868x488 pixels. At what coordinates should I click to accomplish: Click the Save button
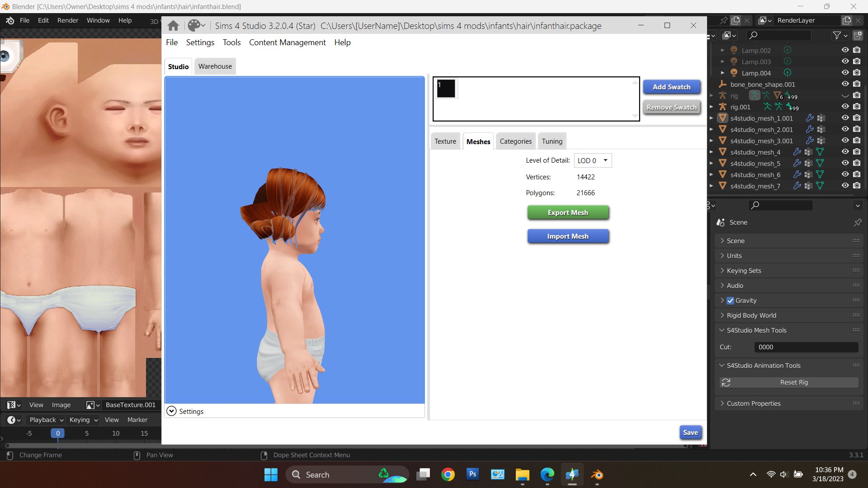pyautogui.click(x=690, y=432)
